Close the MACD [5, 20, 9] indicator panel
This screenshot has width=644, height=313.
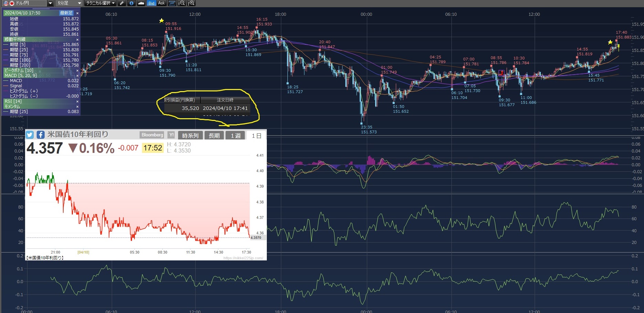(x=77, y=76)
